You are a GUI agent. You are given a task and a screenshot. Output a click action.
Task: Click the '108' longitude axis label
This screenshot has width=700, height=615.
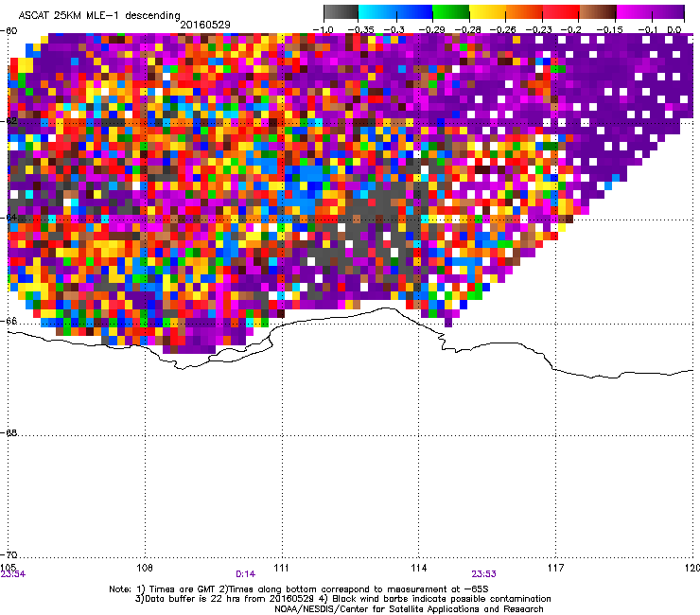pos(145,568)
